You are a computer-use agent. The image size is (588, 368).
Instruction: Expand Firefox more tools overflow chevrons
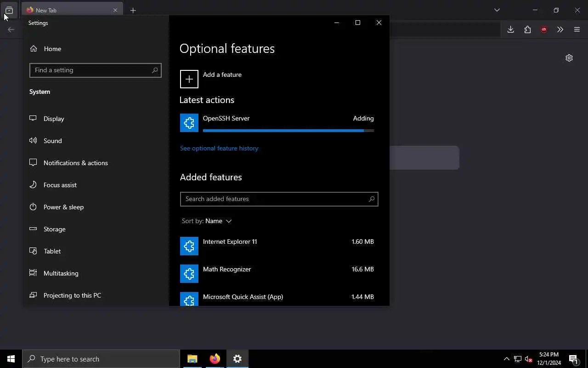pyautogui.click(x=560, y=29)
